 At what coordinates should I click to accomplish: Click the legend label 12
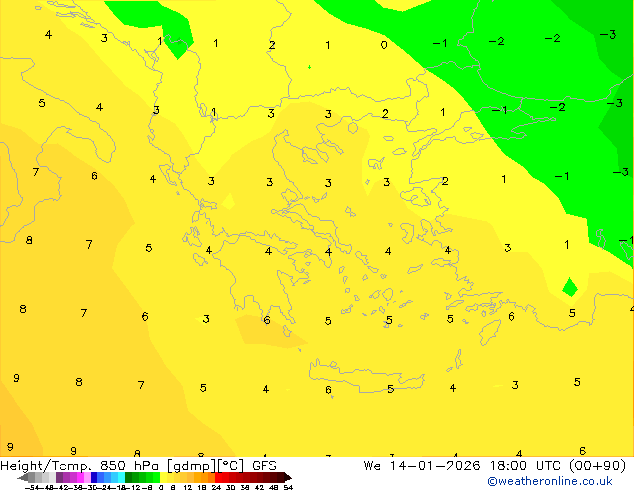[x=188, y=487]
